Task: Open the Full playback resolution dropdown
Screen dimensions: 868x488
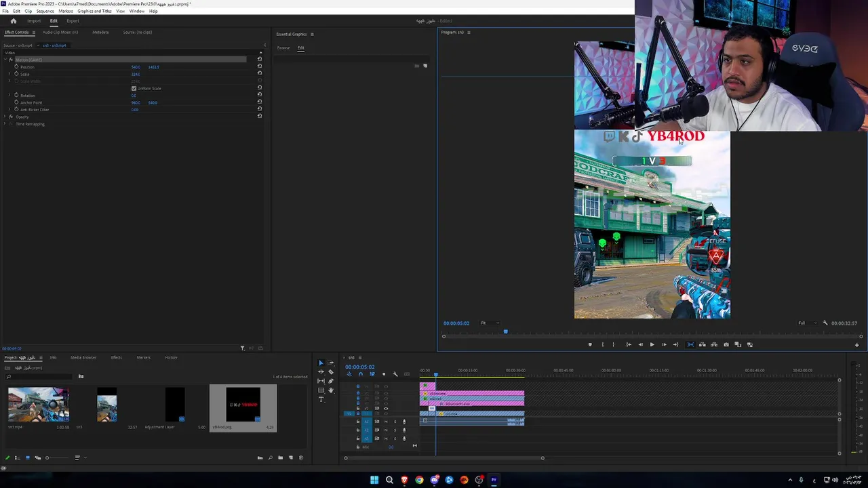Action: click(x=806, y=323)
